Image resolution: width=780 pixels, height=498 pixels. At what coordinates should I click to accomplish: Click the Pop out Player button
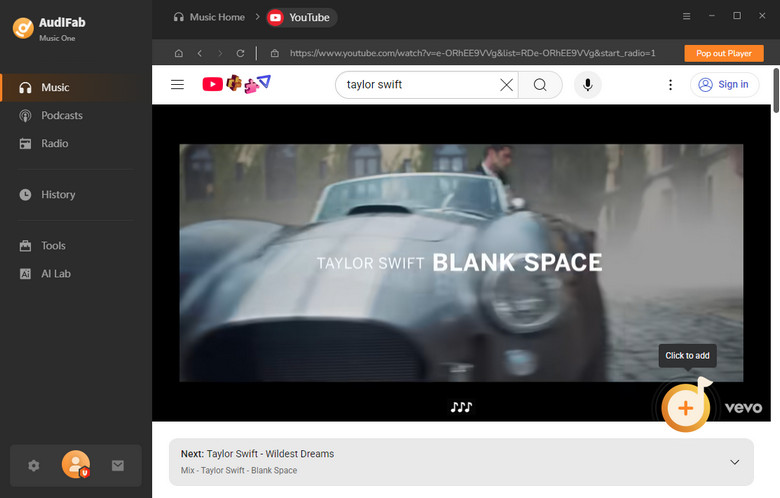(724, 53)
